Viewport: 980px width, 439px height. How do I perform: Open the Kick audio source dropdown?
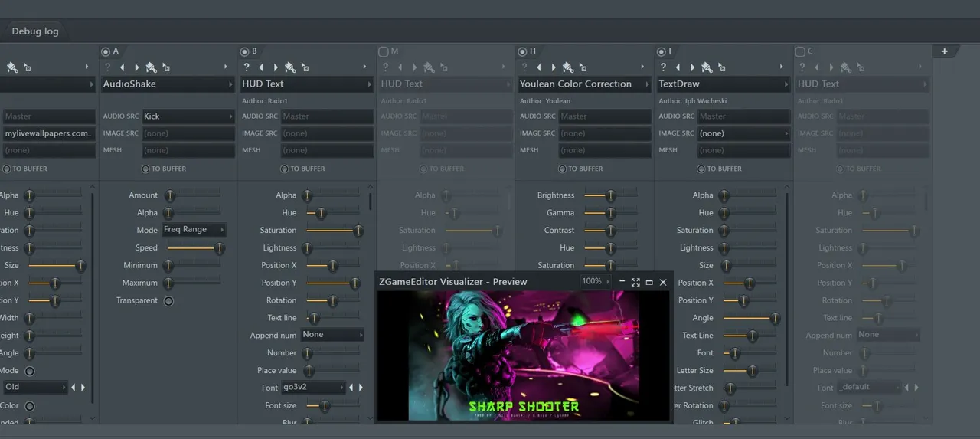(x=188, y=116)
